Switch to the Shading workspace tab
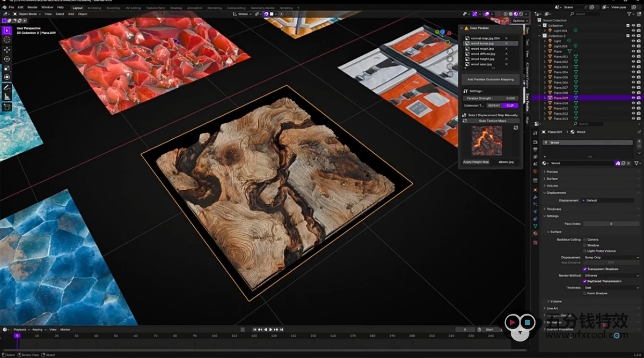Viewport: 644px width, 358px height. coord(176,8)
